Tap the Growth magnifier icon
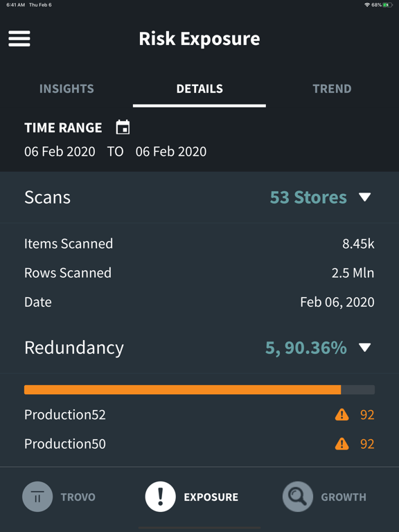 coord(298,497)
